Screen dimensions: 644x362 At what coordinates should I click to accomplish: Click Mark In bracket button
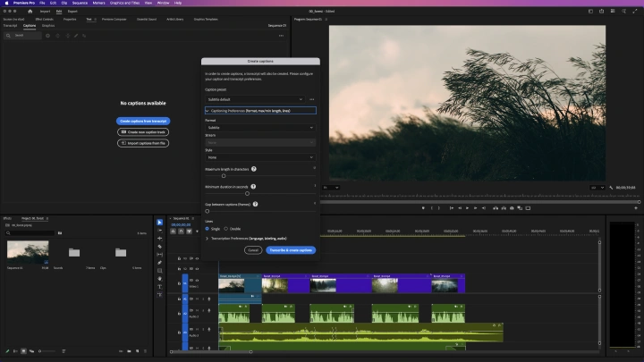(431, 208)
